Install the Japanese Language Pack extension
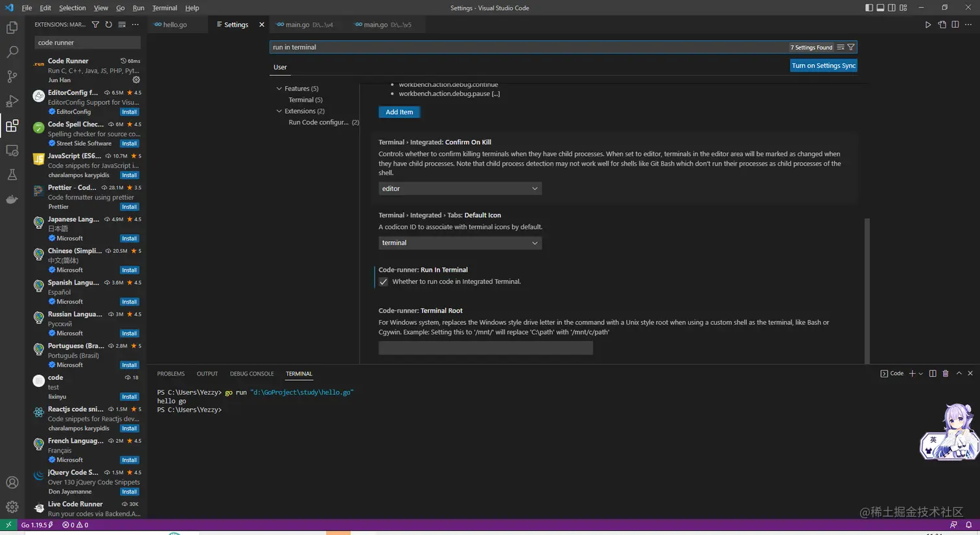Viewport: 980px width, 535px height. 130,239
